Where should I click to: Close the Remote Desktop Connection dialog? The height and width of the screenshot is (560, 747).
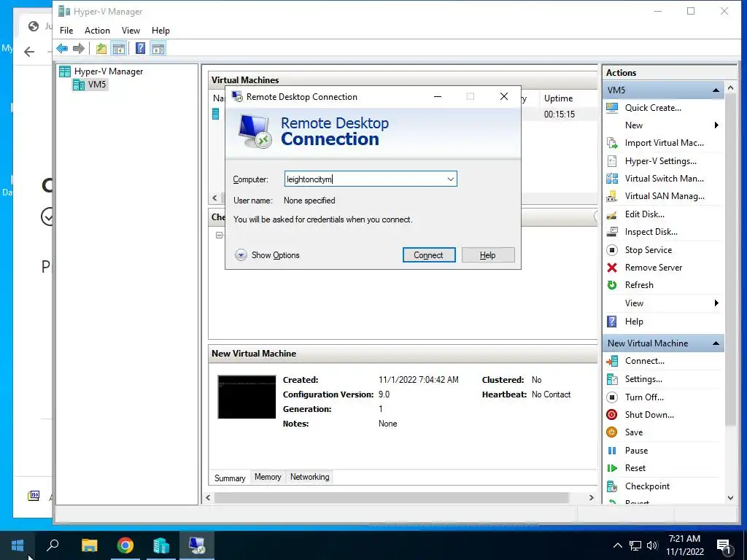(x=503, y=97)
